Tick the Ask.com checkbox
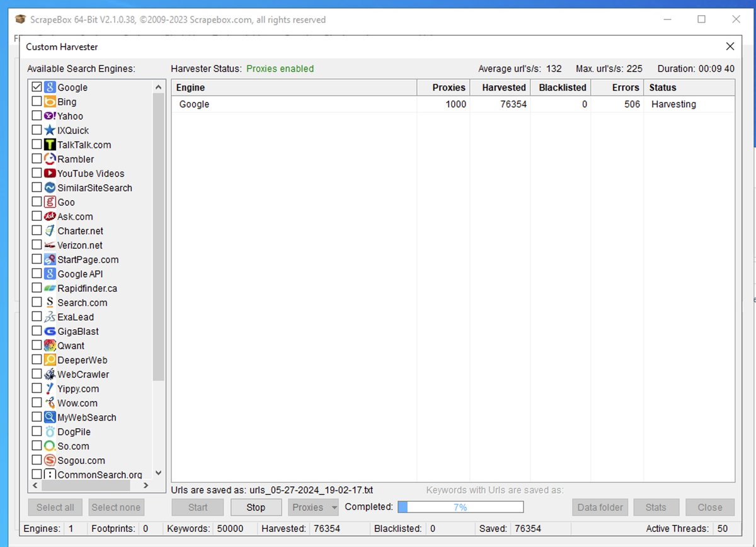Image resolution: width=756 pixels, height=547 pixels. (x=37, y=217)
